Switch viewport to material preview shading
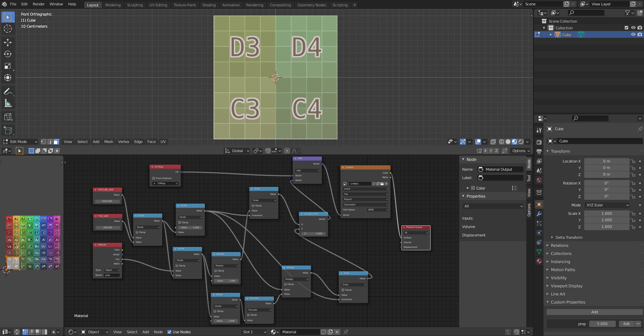This screenshot has height=336, width=644. point(514,142)
